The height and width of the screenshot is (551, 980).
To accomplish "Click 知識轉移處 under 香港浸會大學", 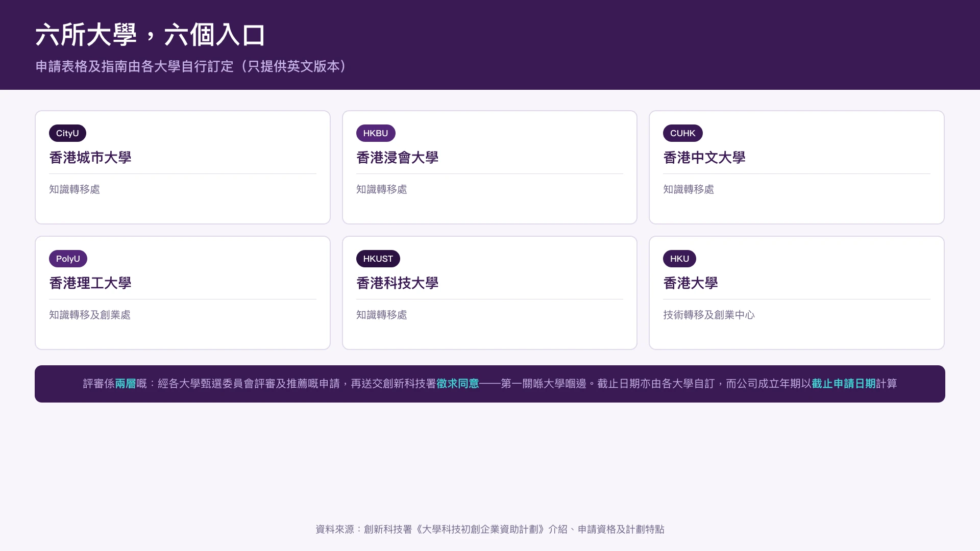I will 381,189.
